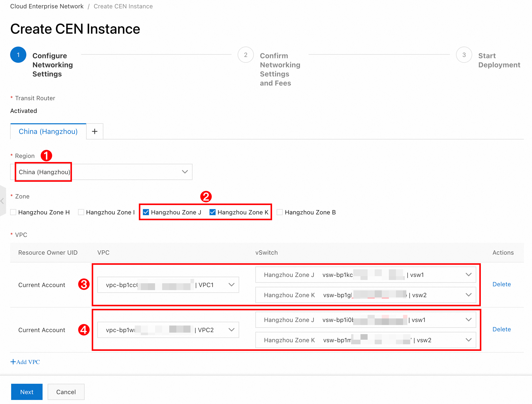This screenshot has height=404, width=532.
Task: Click step 3 circle Start Deployment
Action: pyautogui.click(x=464, y=55)
